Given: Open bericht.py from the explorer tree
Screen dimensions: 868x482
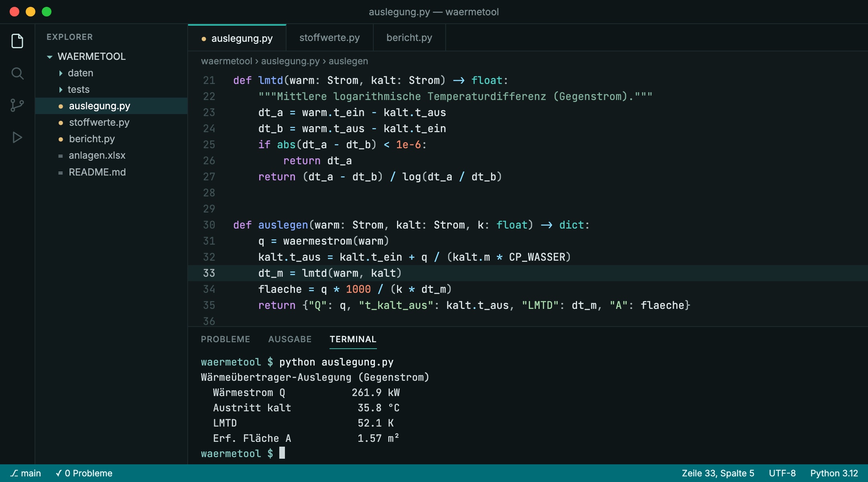Looking at the screenshot, I should (x=111, y=139).
